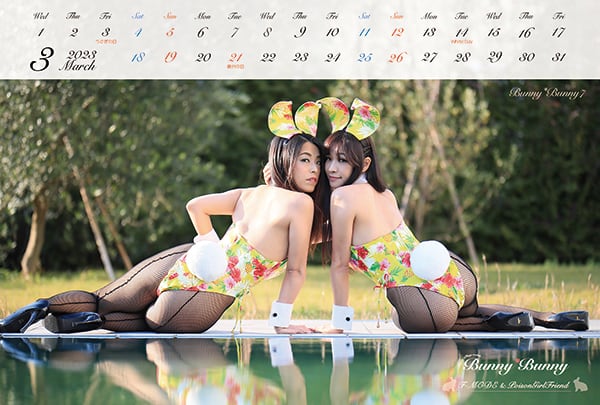Select date 13 in the calendar
600x405 pixels.
tap(429, 32)
